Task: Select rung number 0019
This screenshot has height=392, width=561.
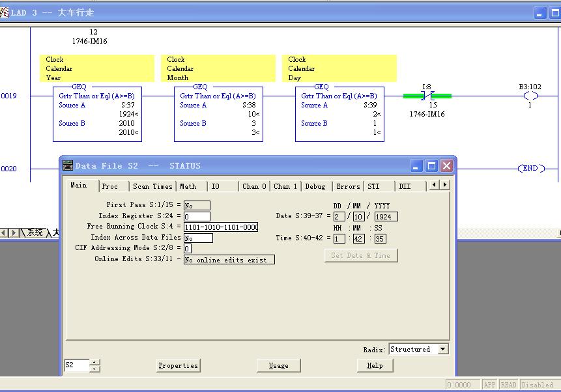Action: (8, 96)
